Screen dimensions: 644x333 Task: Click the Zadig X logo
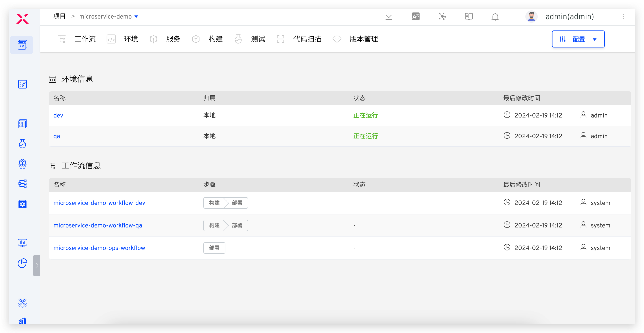tap(22, 19)
